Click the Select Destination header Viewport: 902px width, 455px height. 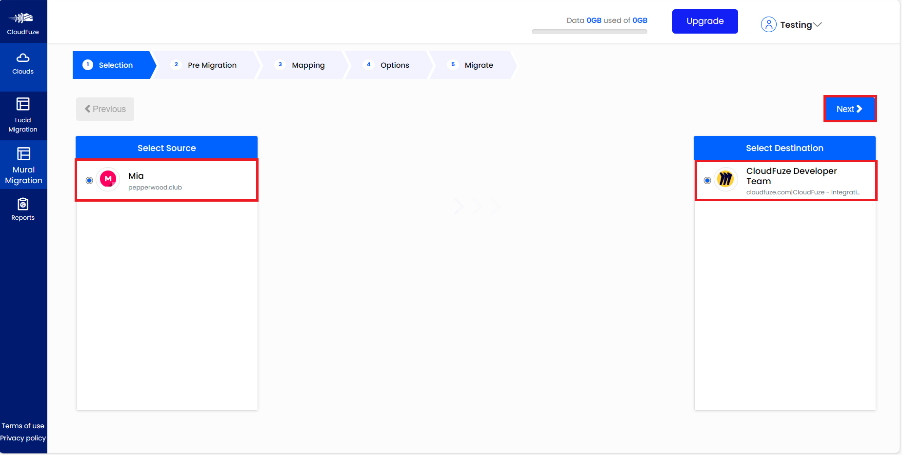[785, 148]
